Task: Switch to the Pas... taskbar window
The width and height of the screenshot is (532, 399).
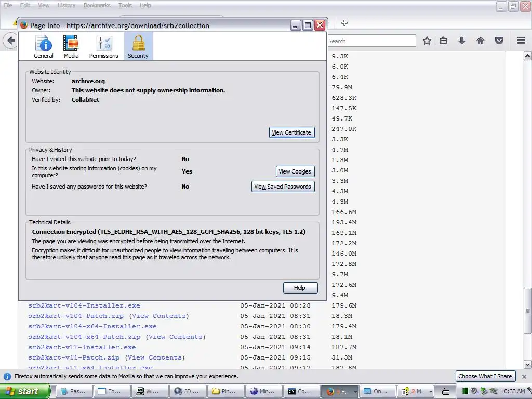Action: 74,391
